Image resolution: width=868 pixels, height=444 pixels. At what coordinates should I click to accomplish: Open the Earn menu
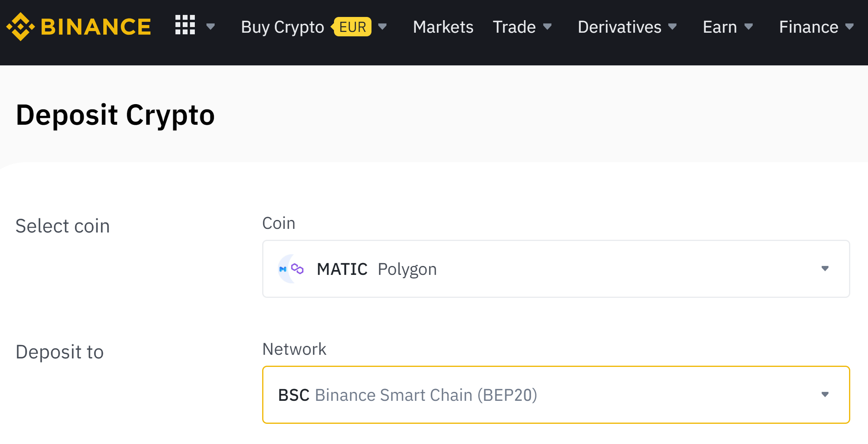pyautogui.click(x=720, y=27)
